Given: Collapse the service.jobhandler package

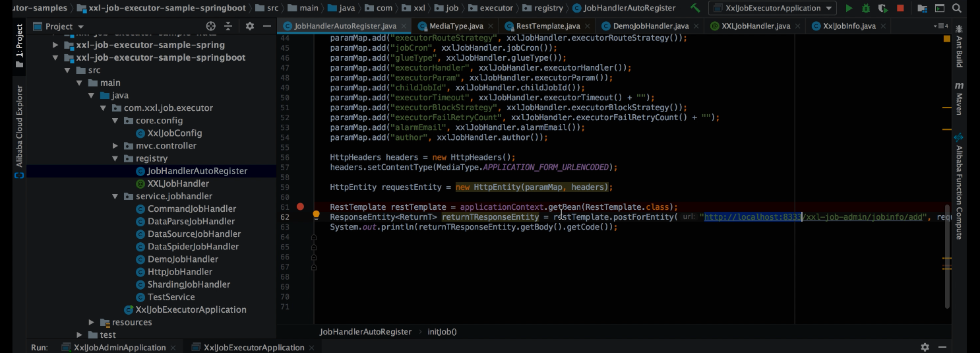Looking at the screenshot, I should [115, 196].
